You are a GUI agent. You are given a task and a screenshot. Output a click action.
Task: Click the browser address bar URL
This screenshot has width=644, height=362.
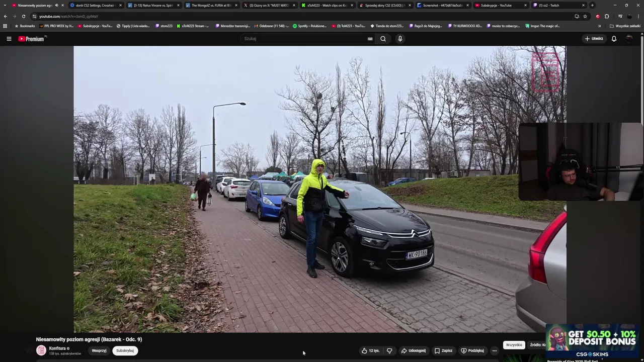pyautogui.click(x=68, y=16)
